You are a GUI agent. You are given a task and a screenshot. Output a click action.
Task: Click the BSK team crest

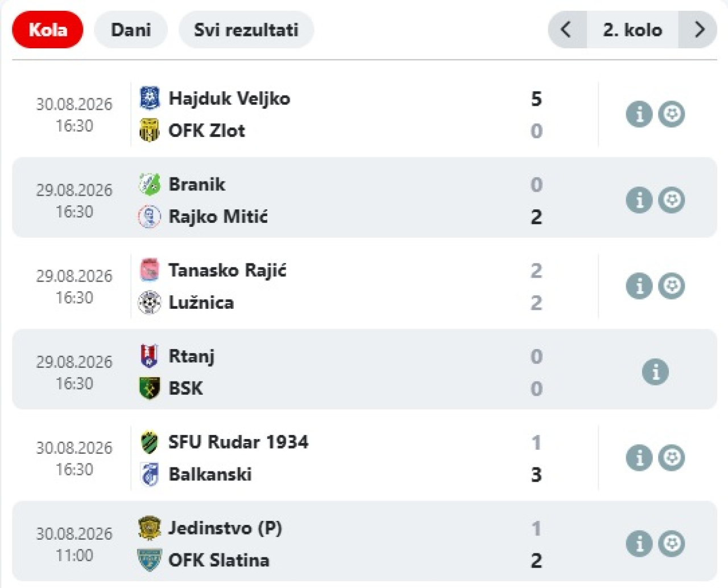150,388
